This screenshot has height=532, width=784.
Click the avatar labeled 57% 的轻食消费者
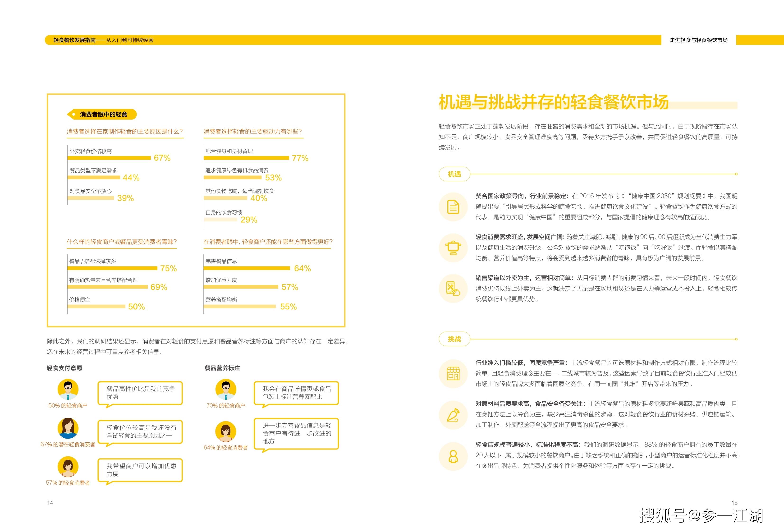click(68, 467)
